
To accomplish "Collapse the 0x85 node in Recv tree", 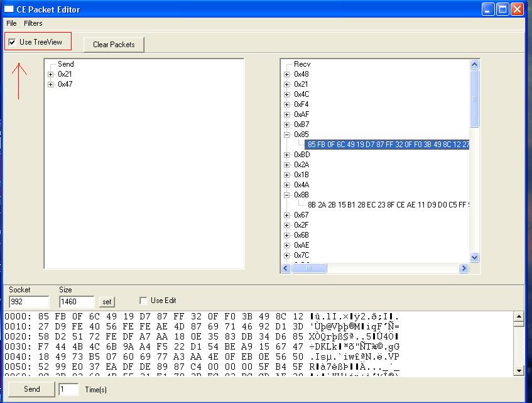I will point(287,135).
